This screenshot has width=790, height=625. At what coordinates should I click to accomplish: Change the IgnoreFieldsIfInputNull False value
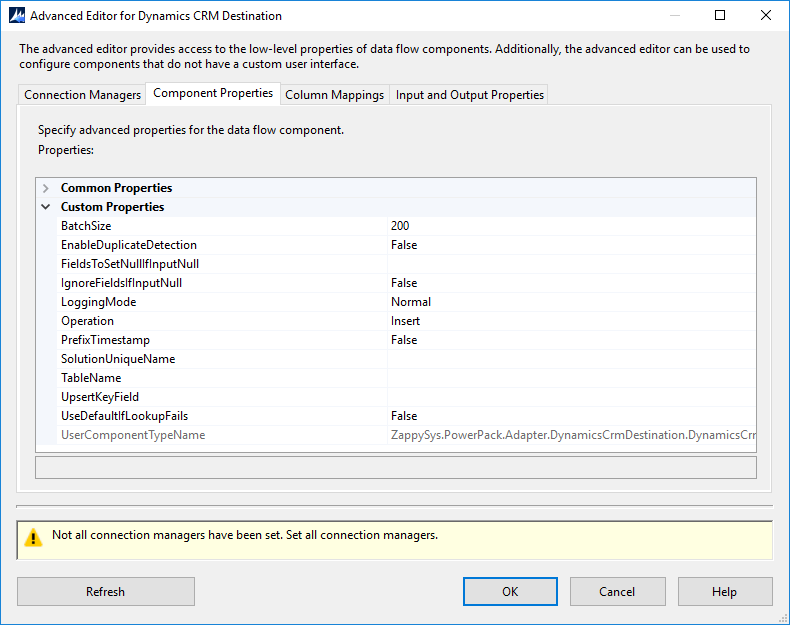[572, 283]
